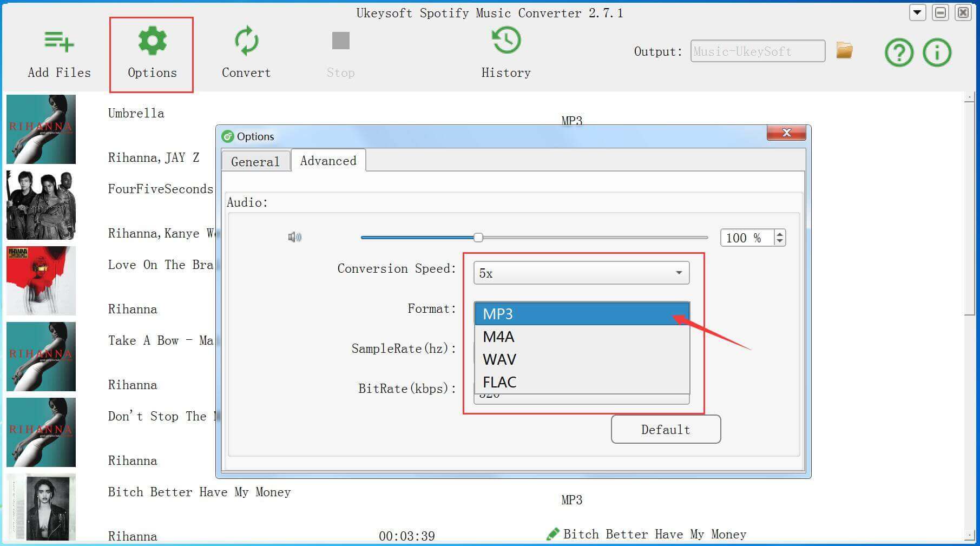Select M4A format option

582,337
